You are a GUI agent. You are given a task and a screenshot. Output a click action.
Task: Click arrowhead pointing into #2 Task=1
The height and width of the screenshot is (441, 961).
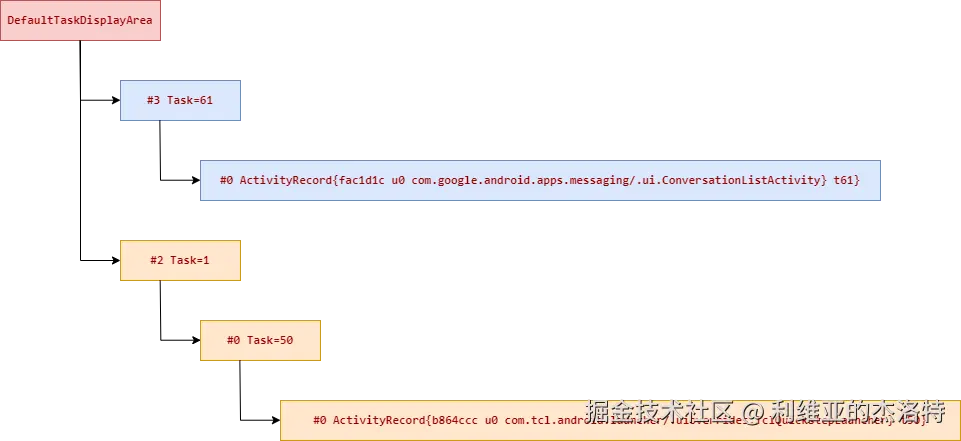[x=116, y=260]
